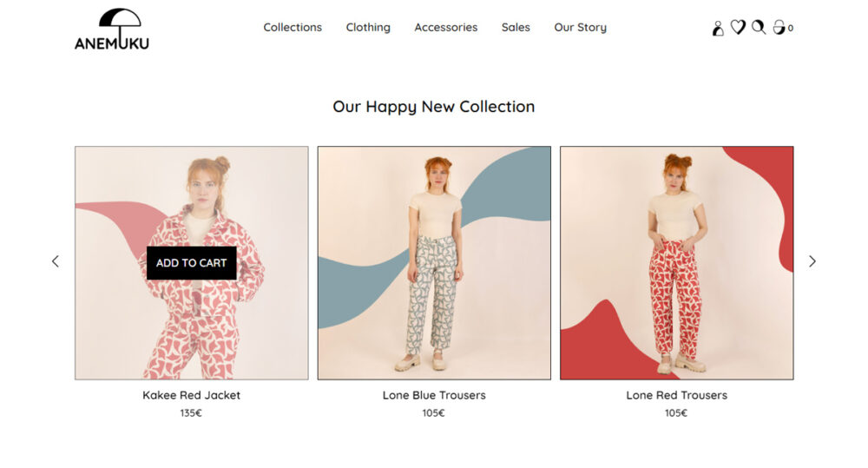Open the Kakee Red Jacket title link
The height and width of the screenshot is (468, 868).
pos(191,395)
